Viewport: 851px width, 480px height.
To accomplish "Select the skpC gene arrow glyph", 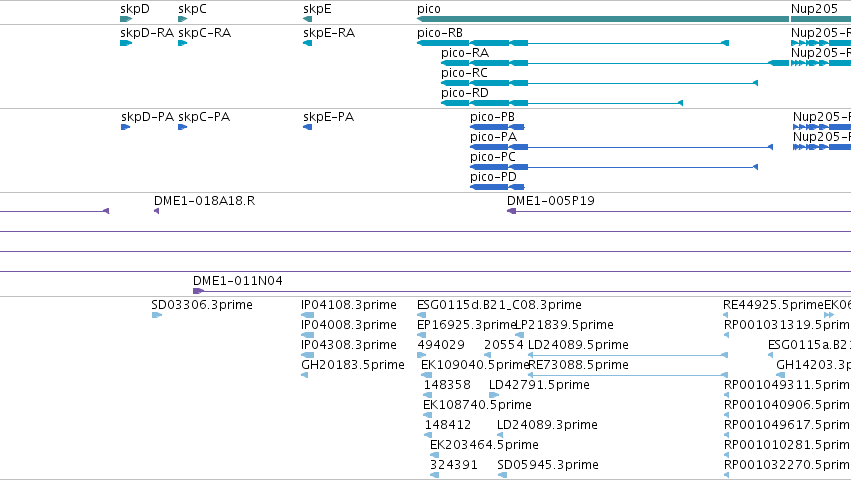I will (x=182, y=19).
